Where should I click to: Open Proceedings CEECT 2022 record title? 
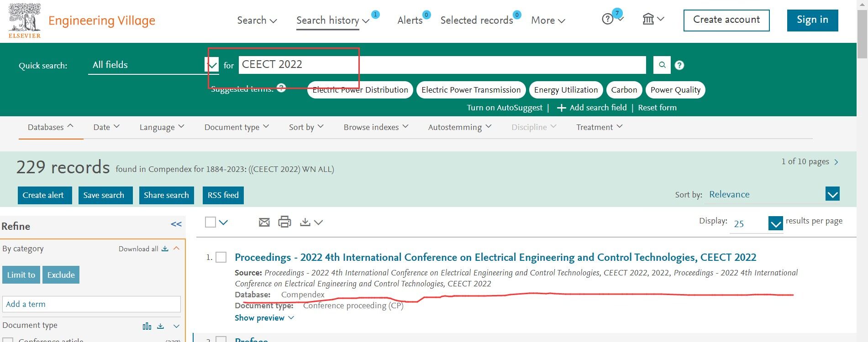click(x=495, y=257)
